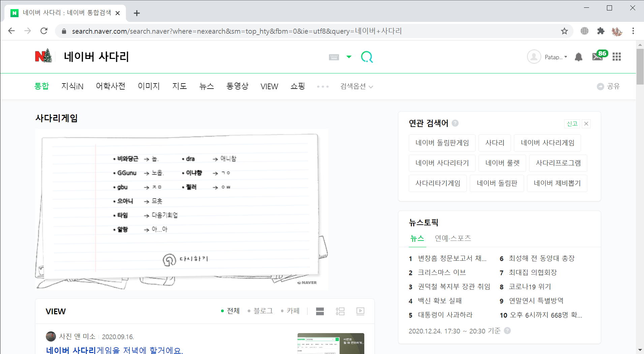Open news topic 변창흠 청문보고서 채...

click(452, 258)
